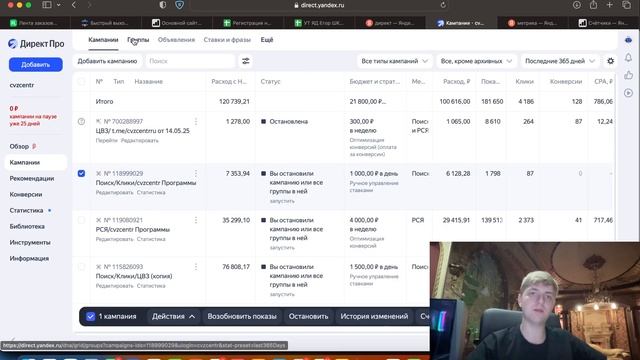Viewport: 640px width, 360px height.
Task: Sort by the Расход, ₽ column header
Action: tap(457, 82)
